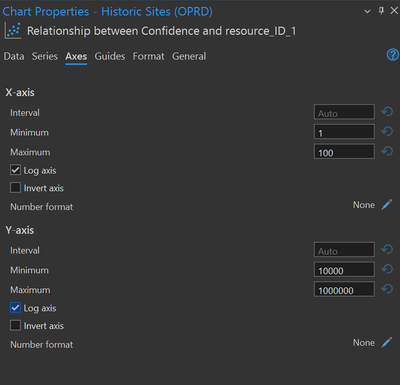Reset the X-axis Minimum value

[x=387, y=131]
